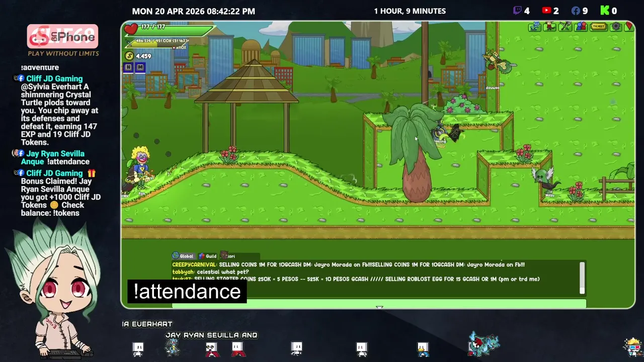Click the 'JAY RYAN SEVILLA ANQ' name label
Image resolution: width=644 pixels, height=362 pixels.
pos(211,335)
